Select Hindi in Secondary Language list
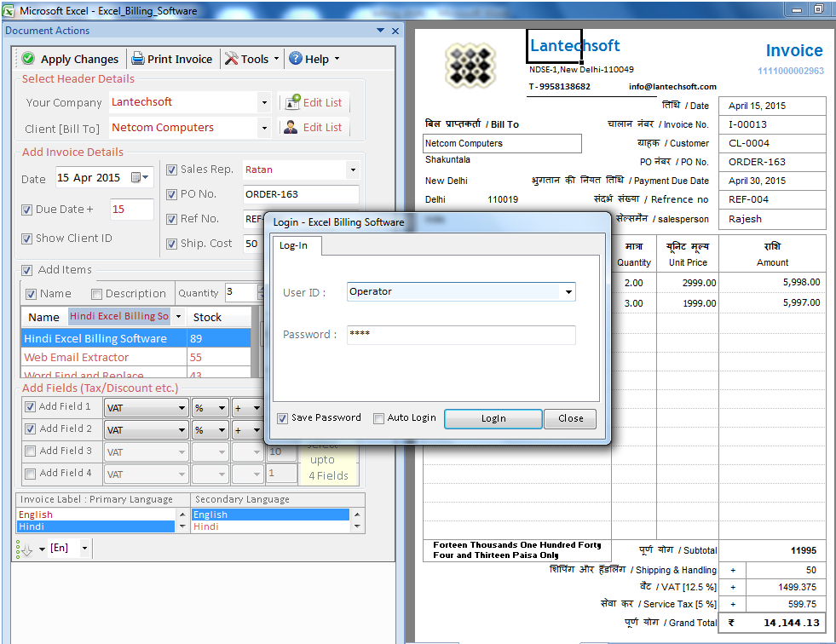The height and width of the screenshot is (644, 836). point(270,526)
